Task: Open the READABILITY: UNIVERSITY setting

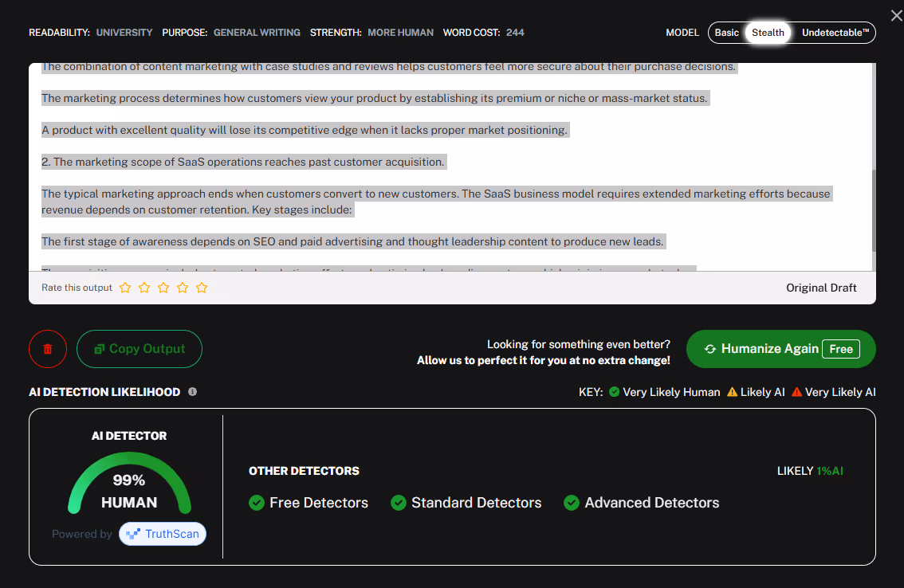Action: 123,32
